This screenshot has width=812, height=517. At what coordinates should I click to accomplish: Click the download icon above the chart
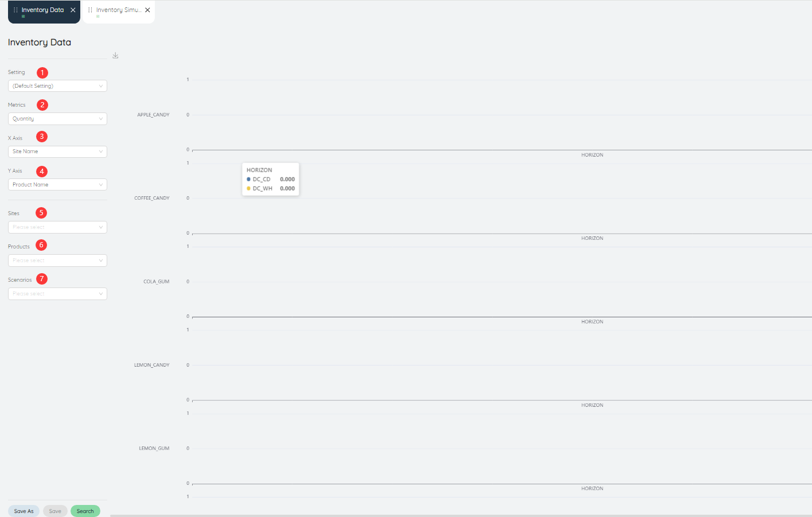pyautogui.click(x=115, y=56)
